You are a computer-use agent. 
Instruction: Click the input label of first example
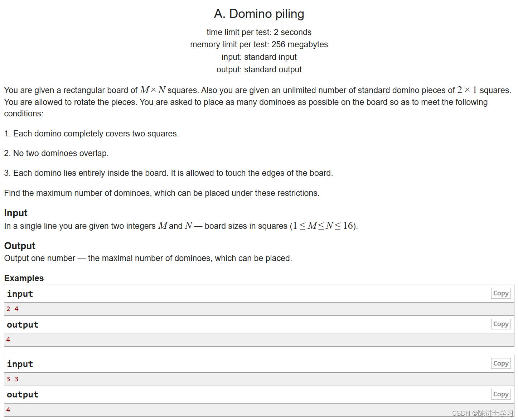pos(20,294)
